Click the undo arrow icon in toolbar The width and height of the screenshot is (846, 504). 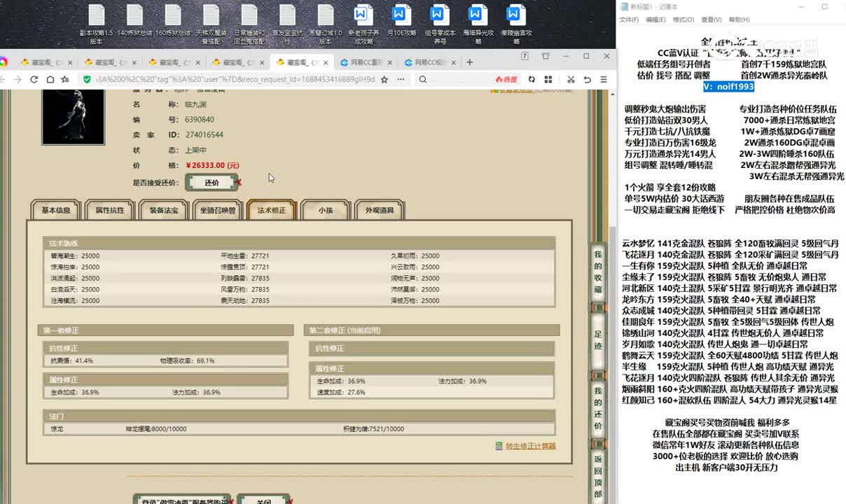point(587,80)
